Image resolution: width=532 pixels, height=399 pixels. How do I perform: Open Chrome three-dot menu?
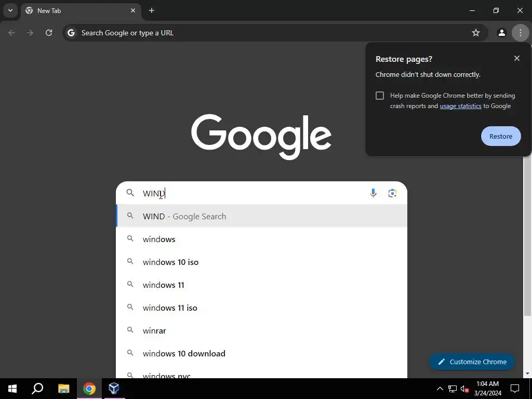pos(521,33)
